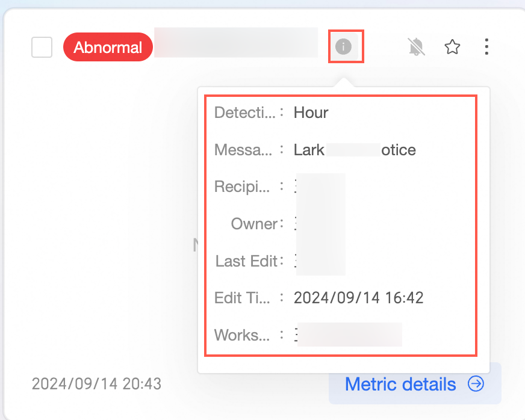Click the Last Edit label
The width and height of the screenshot is (525, 420).
pos(247,261)
